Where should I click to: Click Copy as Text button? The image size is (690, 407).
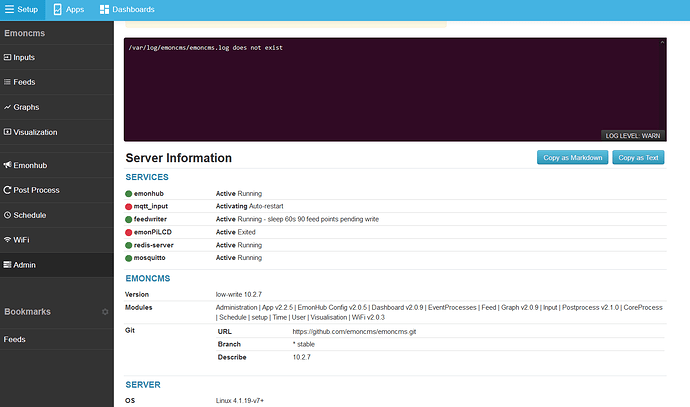point(638,158)
